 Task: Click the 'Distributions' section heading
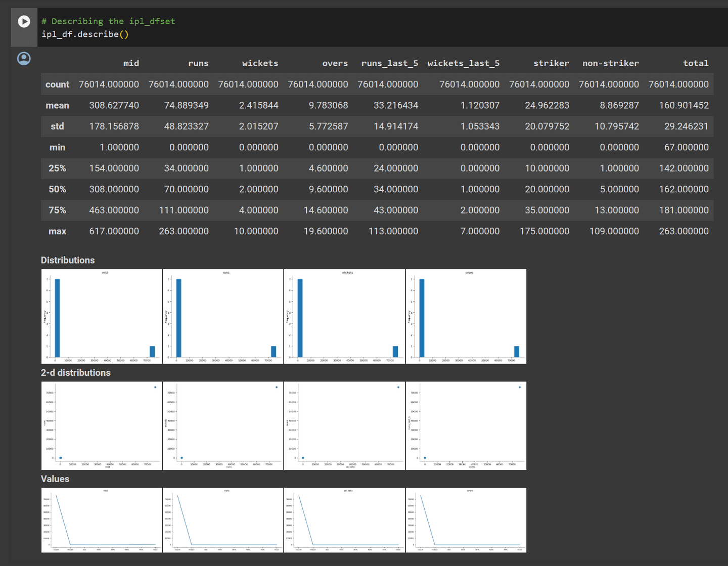[x=68, y=260]
